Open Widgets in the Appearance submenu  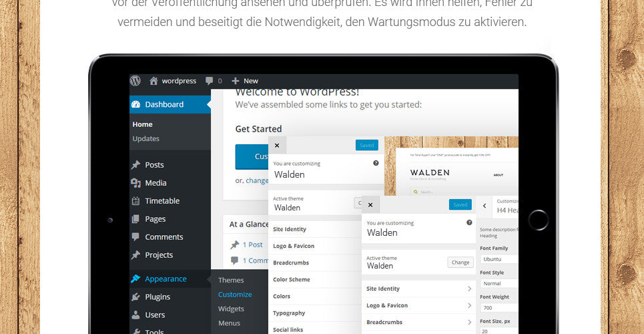(x=231, y=309)
